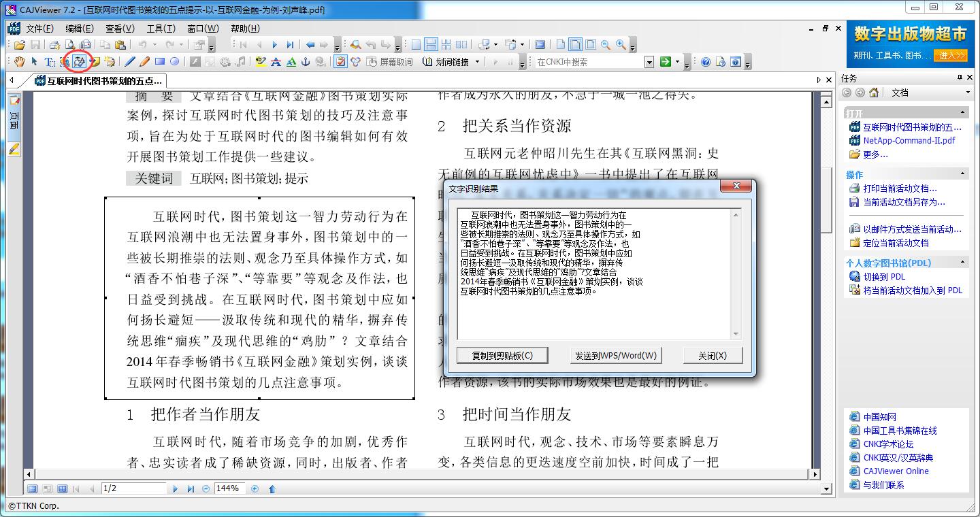980x517 pixels.
Task: Click the bottom bar minus zoom icon
Action: [x=206, y=488]
